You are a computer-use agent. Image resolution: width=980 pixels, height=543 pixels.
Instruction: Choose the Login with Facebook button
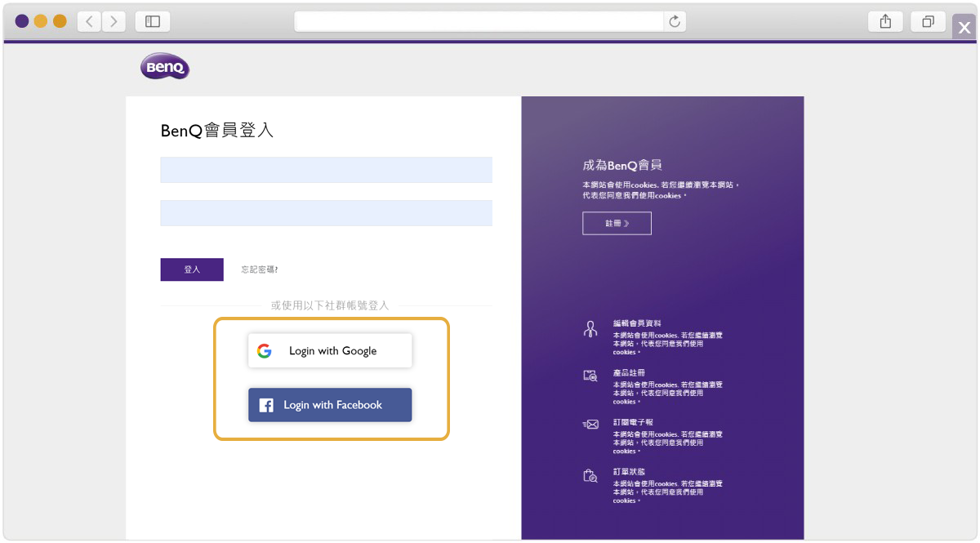tap(330, 405)
